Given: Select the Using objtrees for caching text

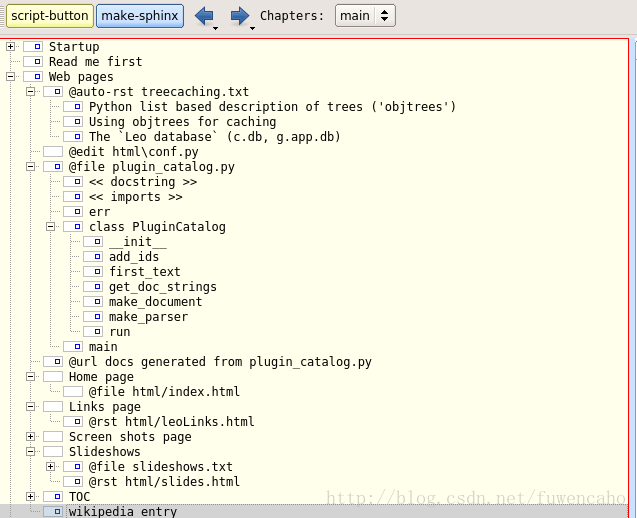Looking at the screenshot, I should [x=182, y=121].
